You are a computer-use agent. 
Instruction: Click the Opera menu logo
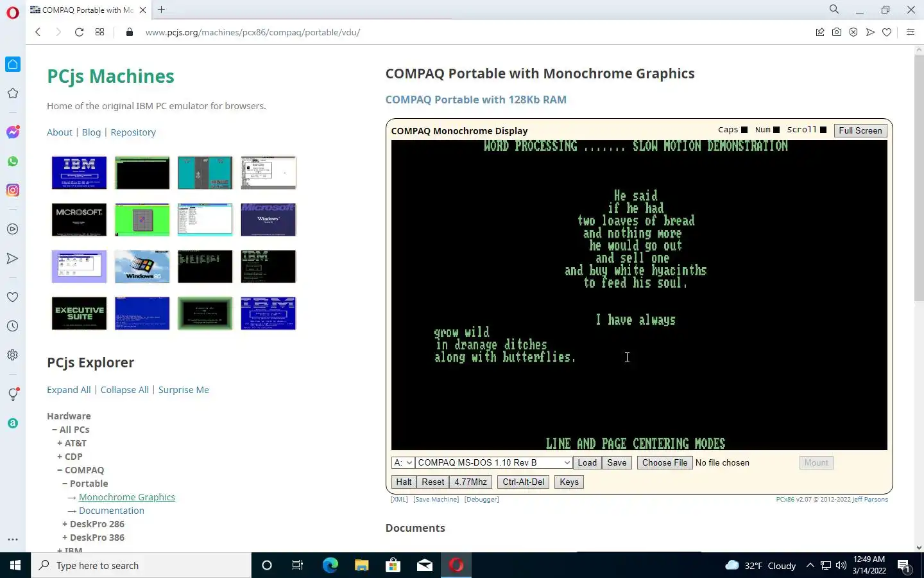[13, 13]
